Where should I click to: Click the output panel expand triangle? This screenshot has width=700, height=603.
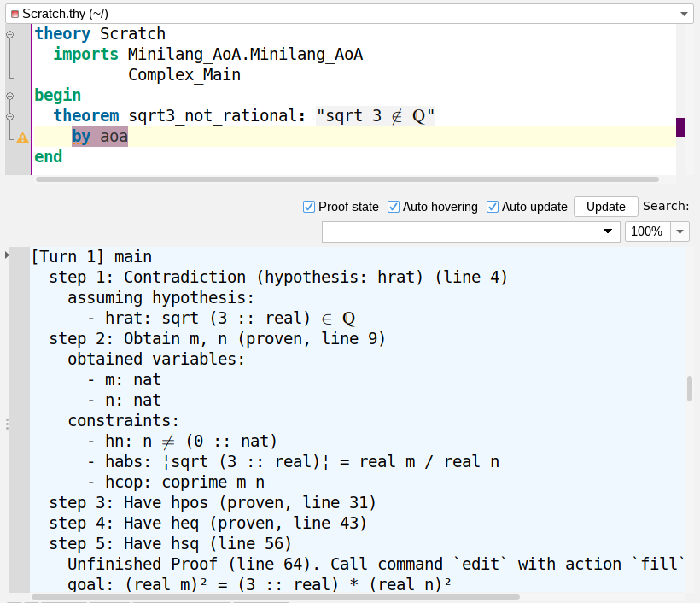pyautogui.click(x=7, y=255)
